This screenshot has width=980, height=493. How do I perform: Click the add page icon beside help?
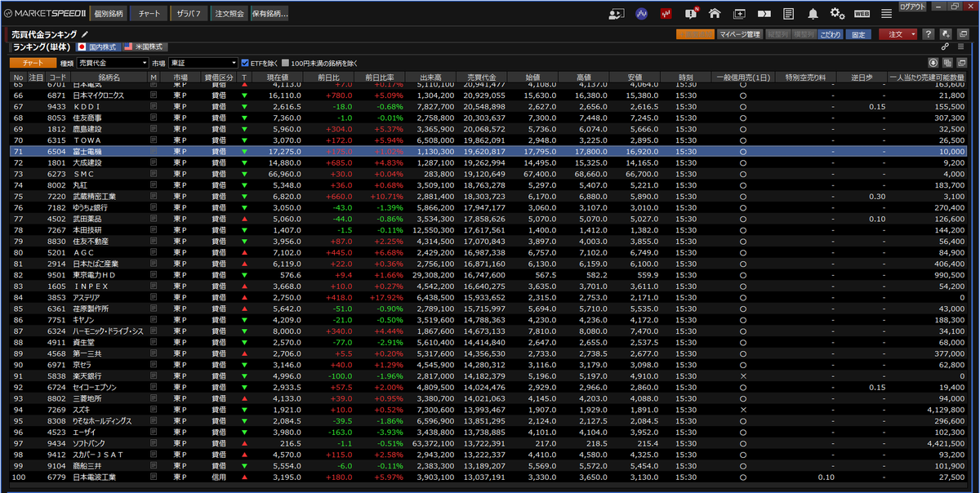pyautogui.click(x=945, y=34)
